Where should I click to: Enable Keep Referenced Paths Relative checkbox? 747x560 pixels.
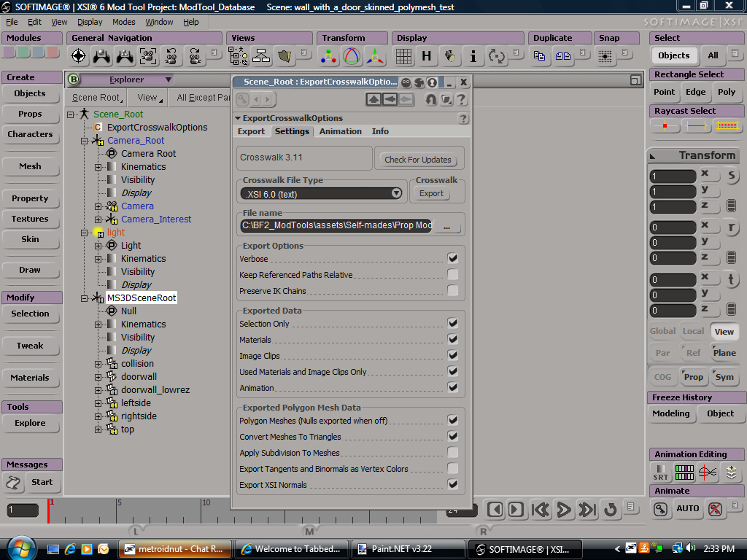pos(452,274)
